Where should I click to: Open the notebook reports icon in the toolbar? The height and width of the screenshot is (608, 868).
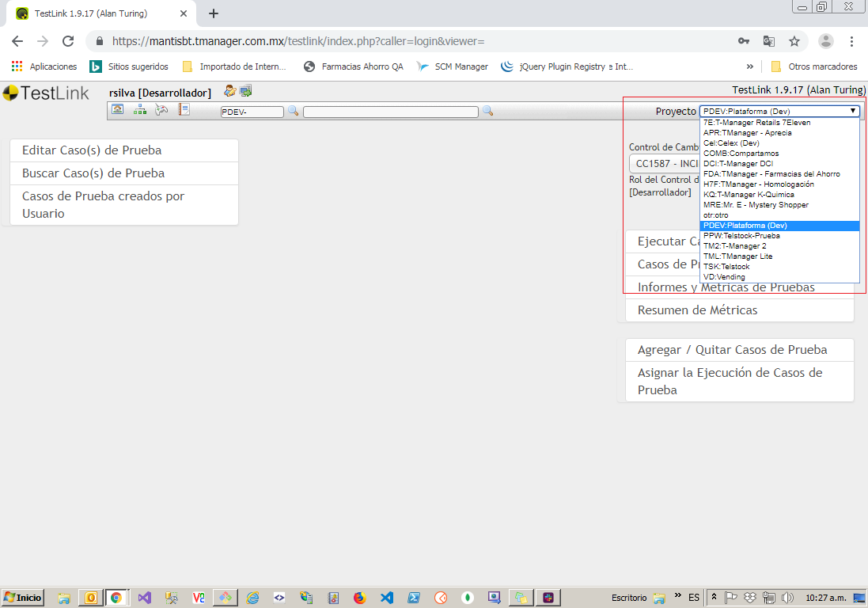(x=184, y=109)
